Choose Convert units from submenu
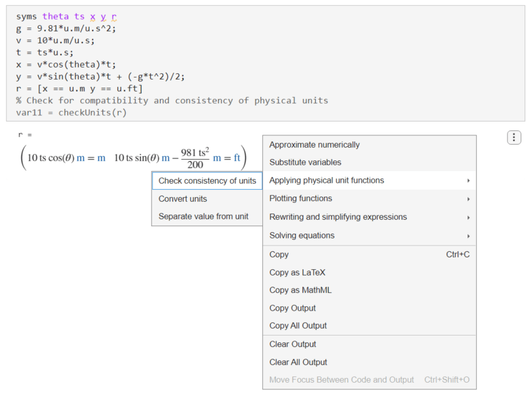 click(x=183, y=198)
